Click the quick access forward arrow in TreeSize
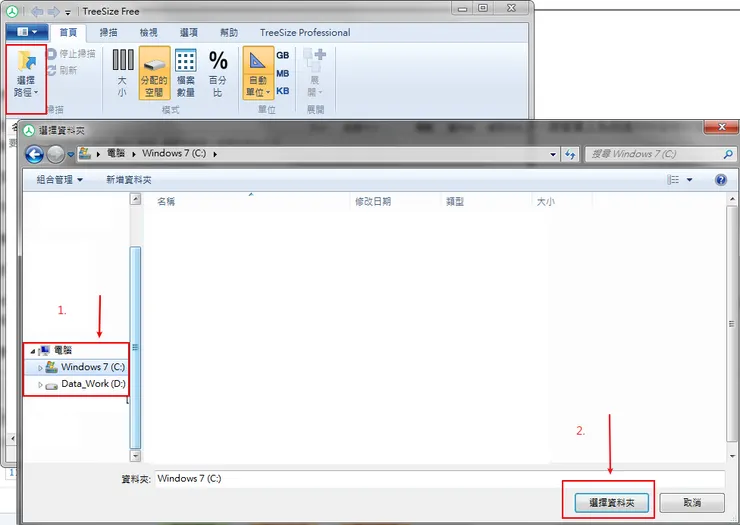Viewport: 740px width, 525px height. tap(53, 11)
